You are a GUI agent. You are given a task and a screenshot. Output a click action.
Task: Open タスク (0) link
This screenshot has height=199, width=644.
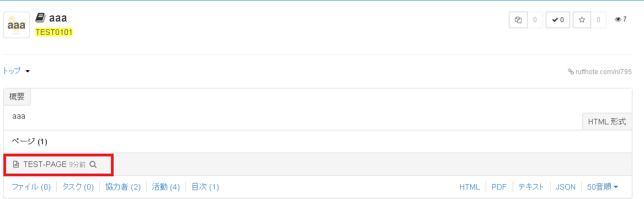click(x=78, y=187)
